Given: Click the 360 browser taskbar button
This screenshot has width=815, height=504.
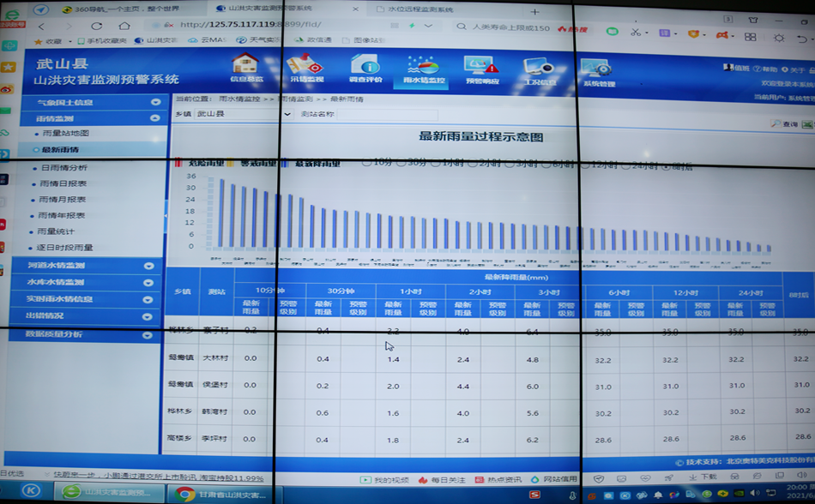Looking at the screenshot, I should (109, 491).
